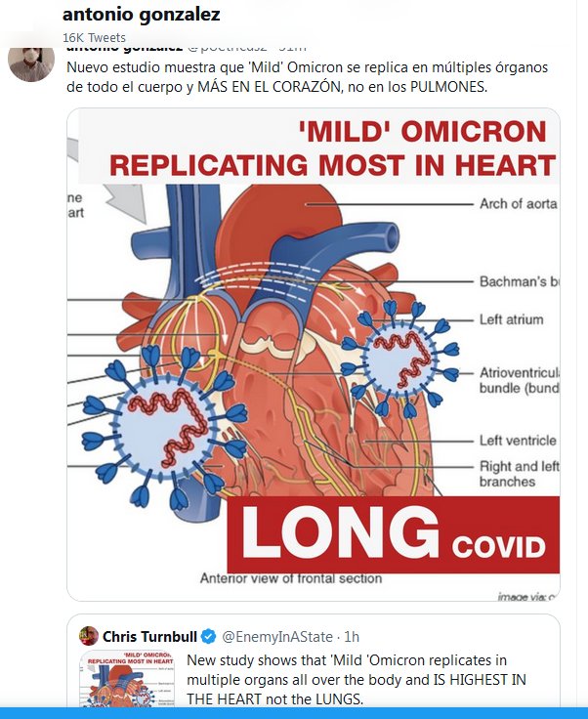Open the quoted tweet's heart thumbnail
This screenshot has width=588, height=719.
coord(128,678)
